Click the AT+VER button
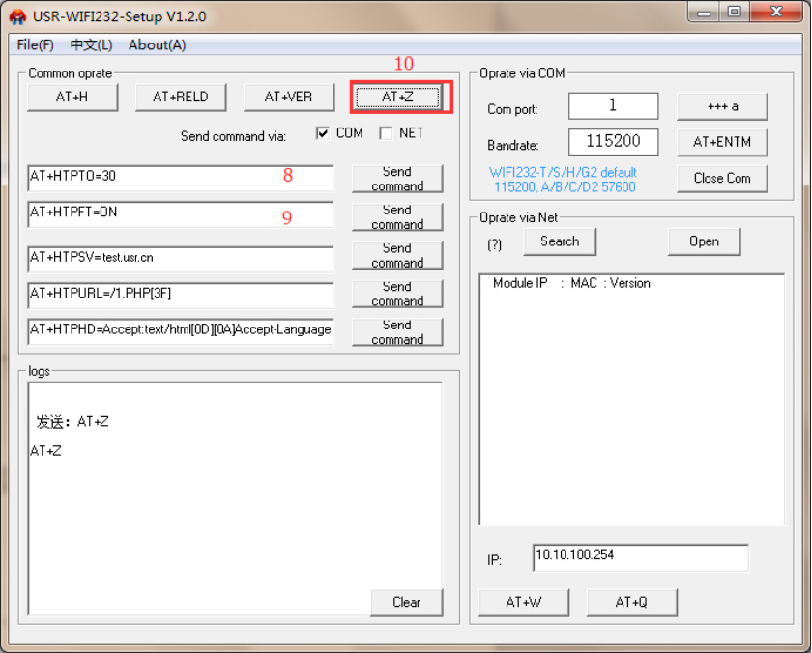This screenshot has width=812, height=653. [x=288, y=97]
